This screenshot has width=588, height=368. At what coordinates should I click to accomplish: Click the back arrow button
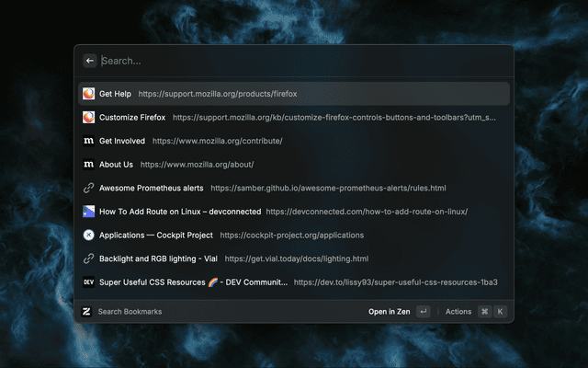coord(90,61)
